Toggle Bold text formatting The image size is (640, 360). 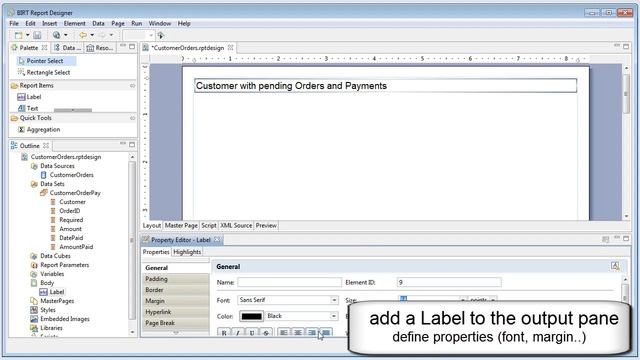(224, 333)
